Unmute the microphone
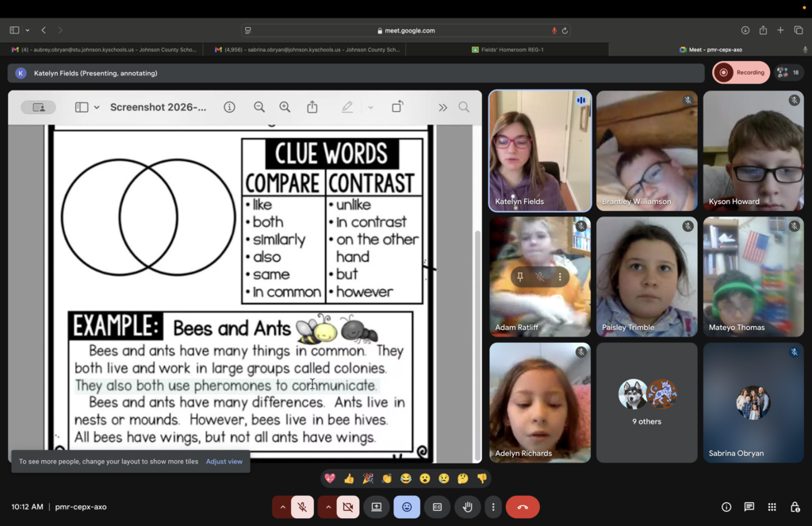Image resolution: width=812 pixels, height=526 pixels. (302, 507)
